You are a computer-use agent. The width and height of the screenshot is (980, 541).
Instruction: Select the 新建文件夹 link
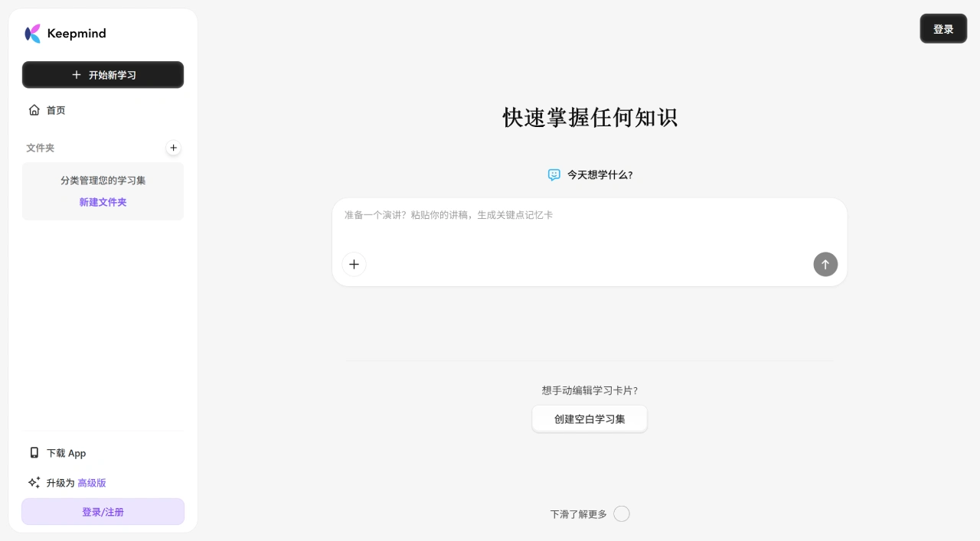click(x=103, y=203)
